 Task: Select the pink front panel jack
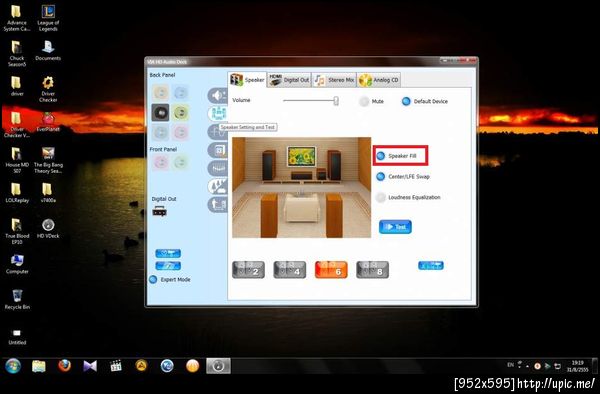click(x=160, y=163)
